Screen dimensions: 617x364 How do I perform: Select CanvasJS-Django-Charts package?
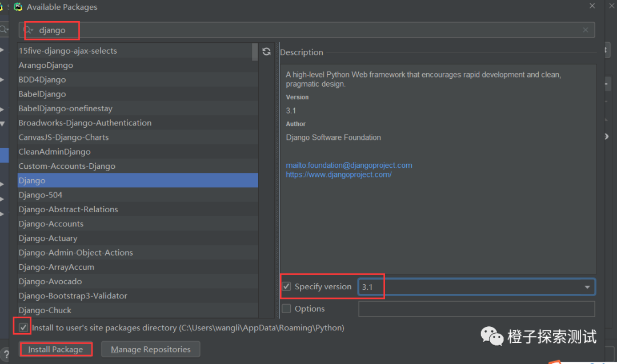138,137
